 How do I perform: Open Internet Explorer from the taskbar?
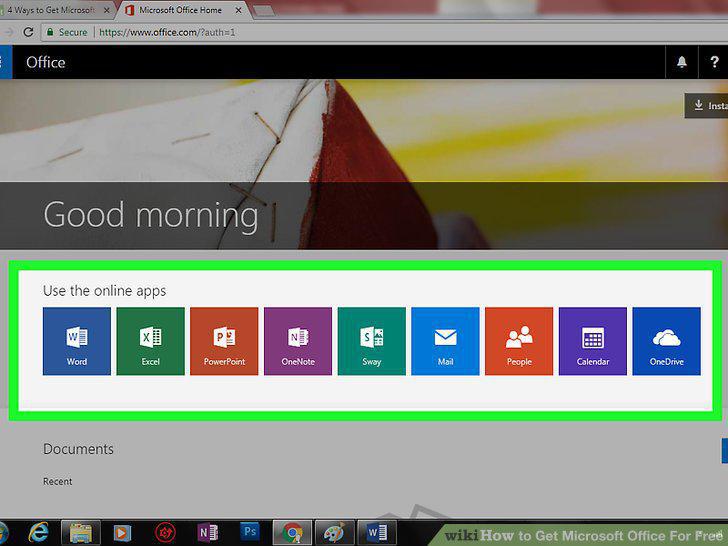click(x=39, y=532)
